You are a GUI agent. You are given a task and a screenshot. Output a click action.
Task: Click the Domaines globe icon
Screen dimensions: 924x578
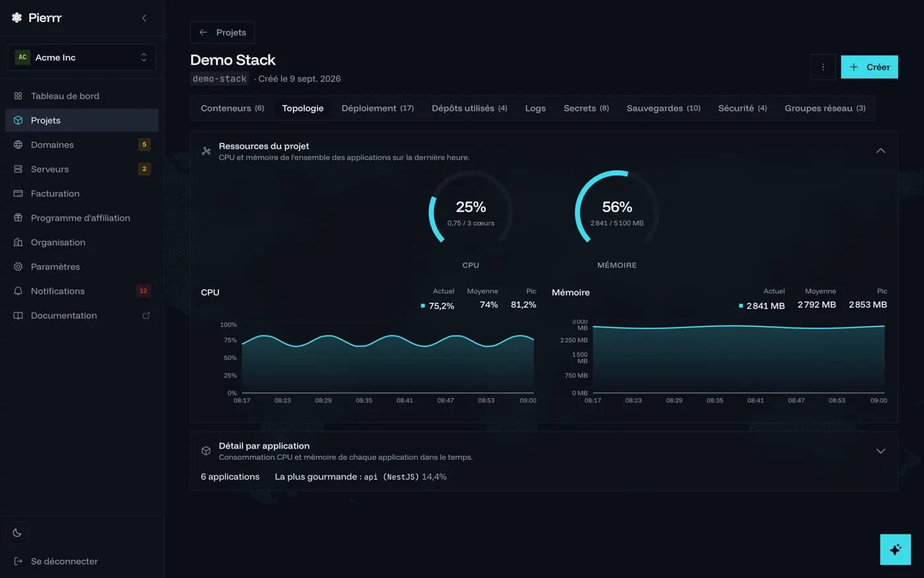(18, 145)
